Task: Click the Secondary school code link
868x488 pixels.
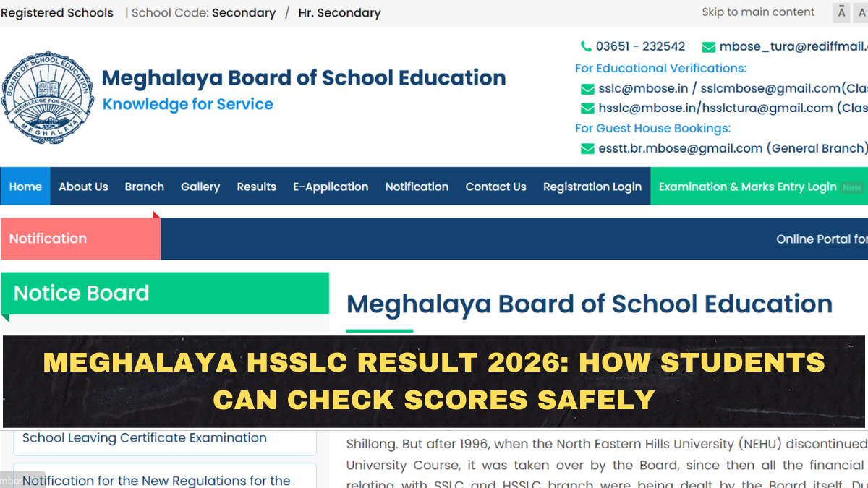Action: tap(244, 13)
